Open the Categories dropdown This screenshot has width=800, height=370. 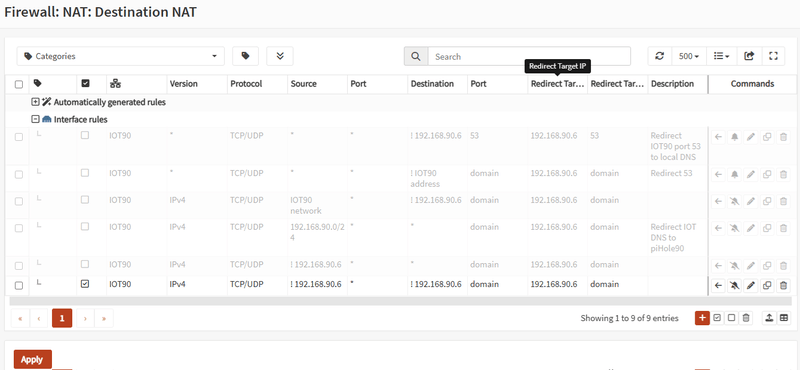pos(120,56)
